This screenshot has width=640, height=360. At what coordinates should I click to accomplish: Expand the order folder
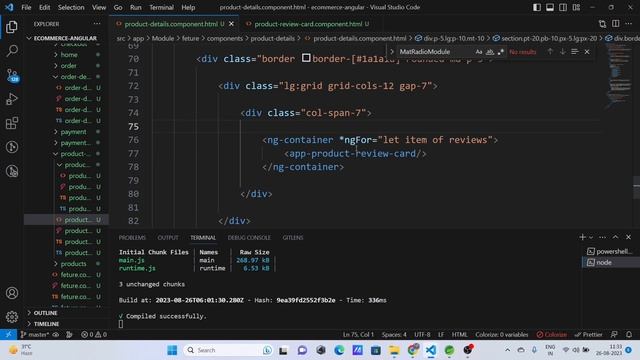point(68,65)
